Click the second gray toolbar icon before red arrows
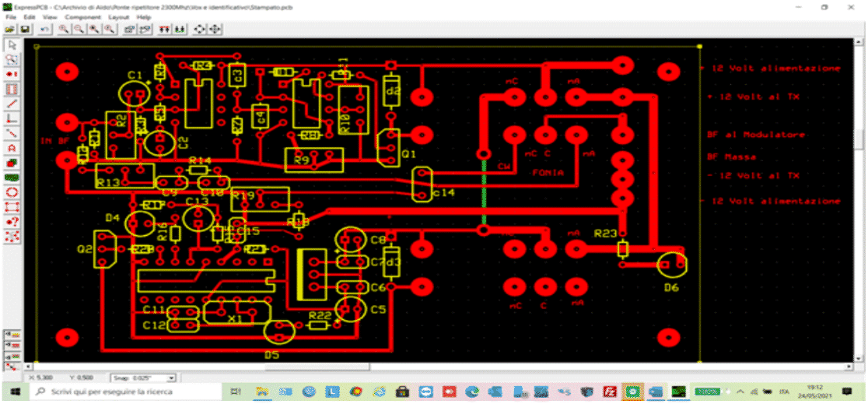The width and height of the screenshot is (868, 404). pyautogui.click(x=145, y=30)
